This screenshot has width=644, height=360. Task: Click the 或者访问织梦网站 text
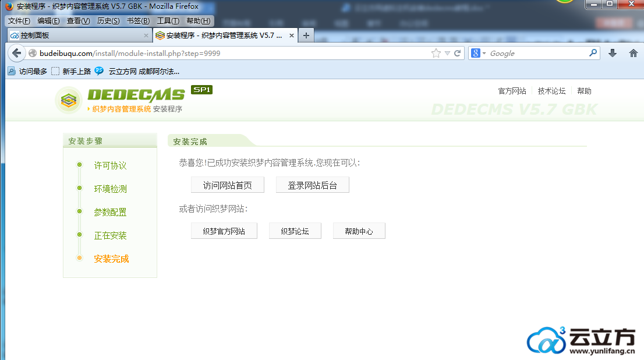(213, 209)
